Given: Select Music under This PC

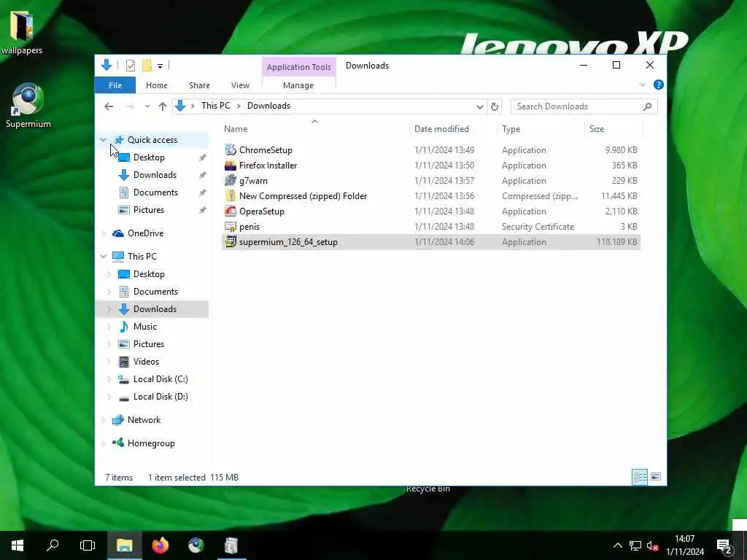Looking at the screenshot, I should (x=145, y=327).
